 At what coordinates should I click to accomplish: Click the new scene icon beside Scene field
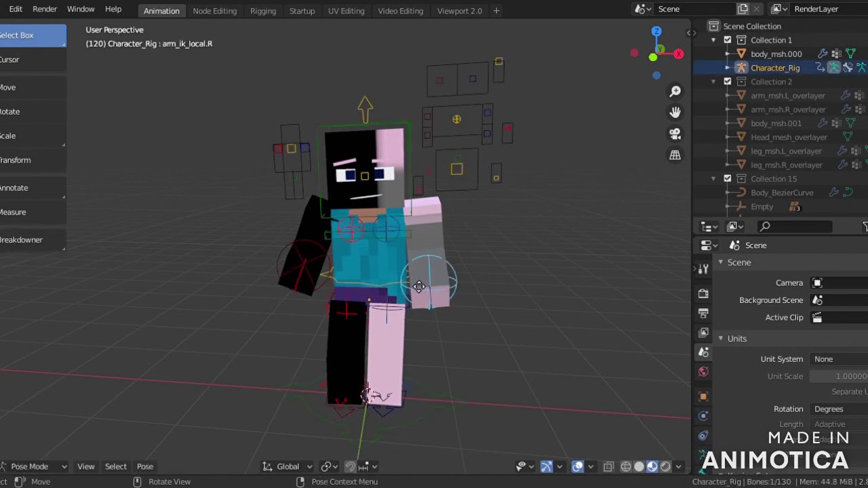point(743,9)
